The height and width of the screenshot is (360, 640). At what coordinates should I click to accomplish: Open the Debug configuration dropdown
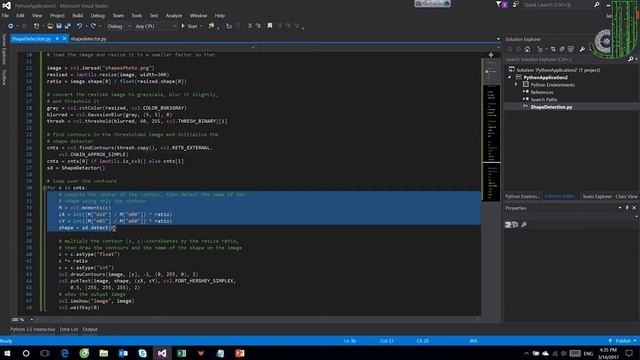(119, 26)
